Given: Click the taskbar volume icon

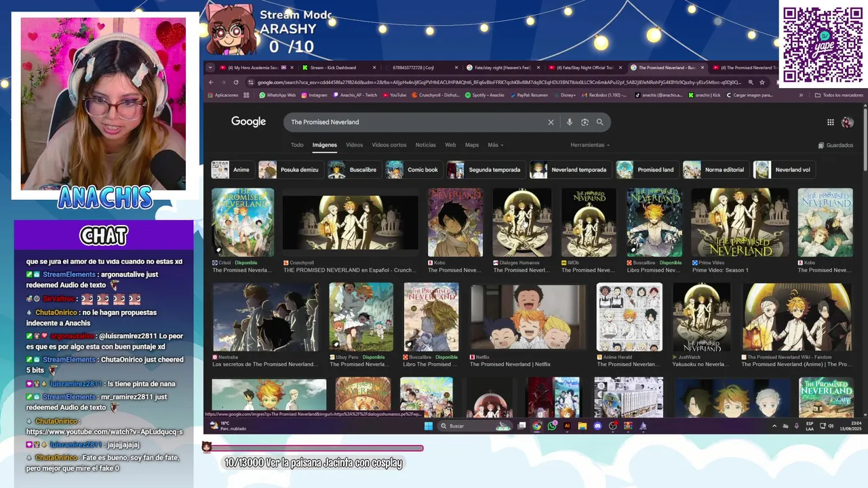Looking at the screenshot, I should [831, 426].
